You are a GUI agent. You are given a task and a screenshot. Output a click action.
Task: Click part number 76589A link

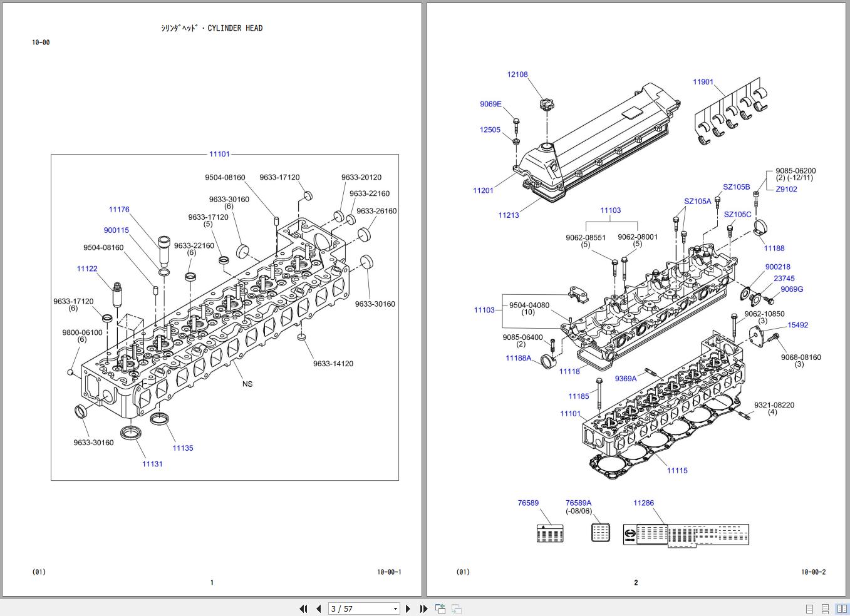point(579,503)
